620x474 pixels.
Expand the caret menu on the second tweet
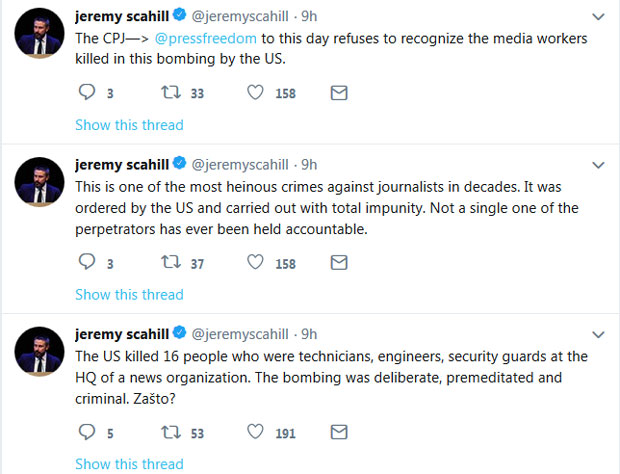pyautogui.click(x=598, y=165)
